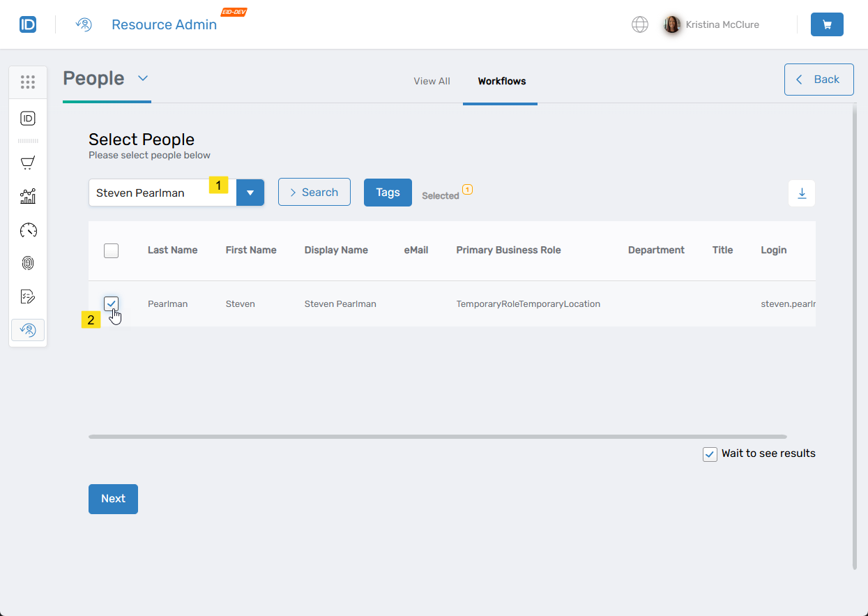Click the Steven Pearlman search input field
This screenshot has width=868, height=616.
point(150,193)
